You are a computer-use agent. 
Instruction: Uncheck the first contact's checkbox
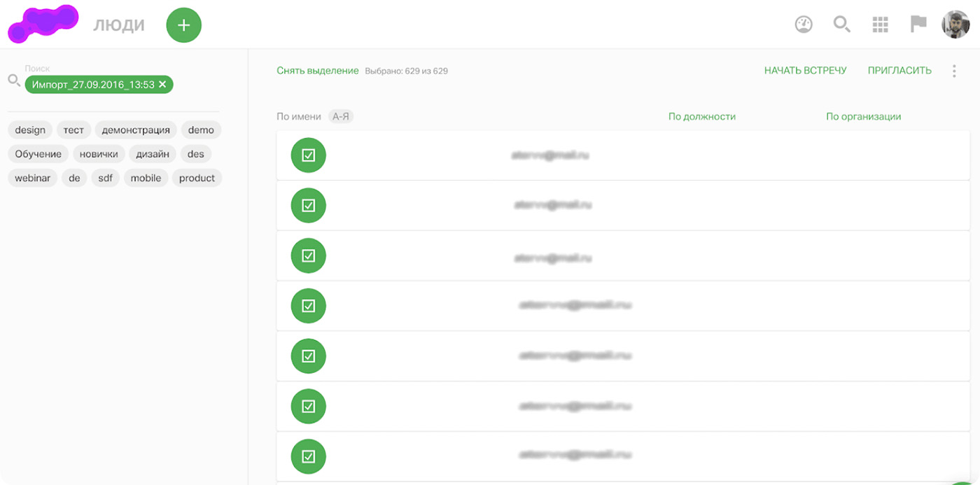[308, 155]
